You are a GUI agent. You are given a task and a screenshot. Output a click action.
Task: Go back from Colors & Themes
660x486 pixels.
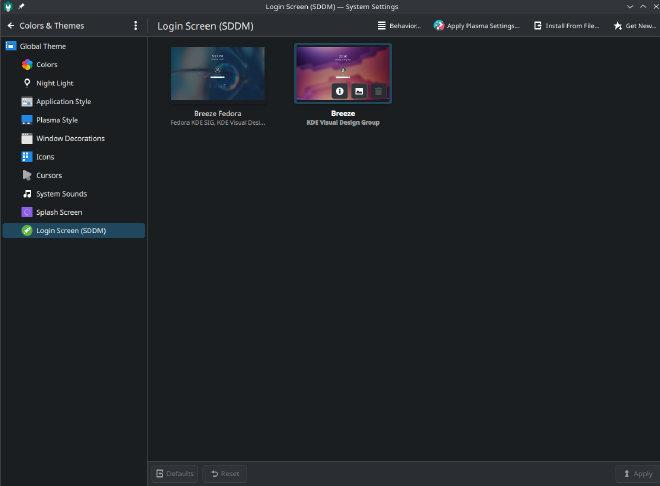(x=11, y=26)
